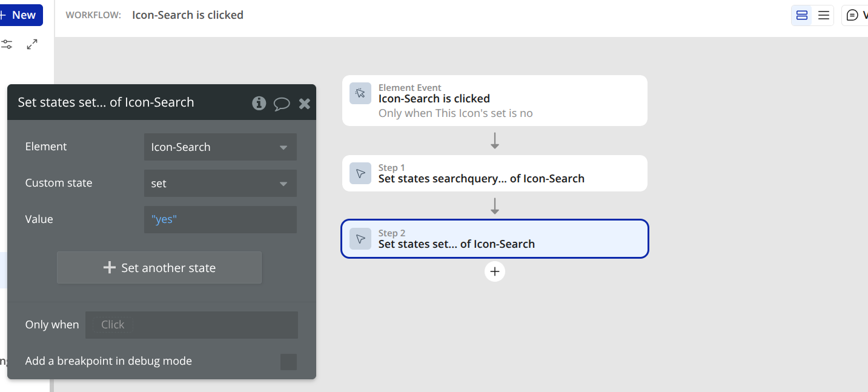Click the Step 1 action cursor icon

360,173
